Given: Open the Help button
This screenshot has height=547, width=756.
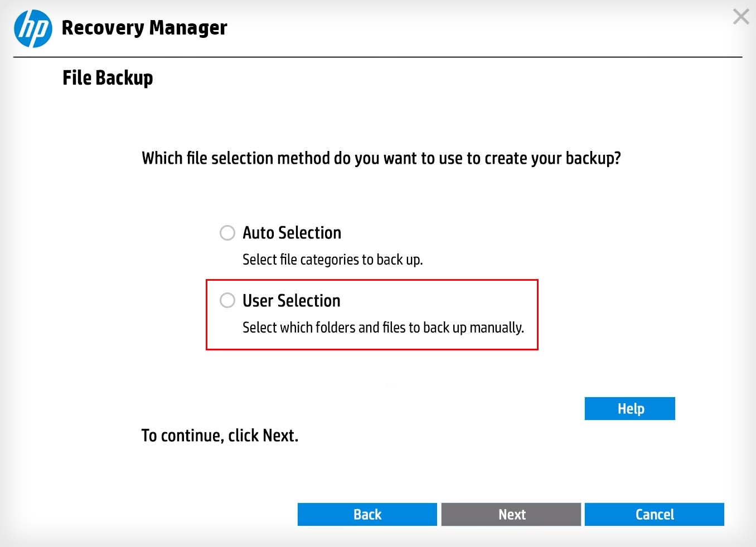Looking at the screenshot, I should click(x=630, y=409).
